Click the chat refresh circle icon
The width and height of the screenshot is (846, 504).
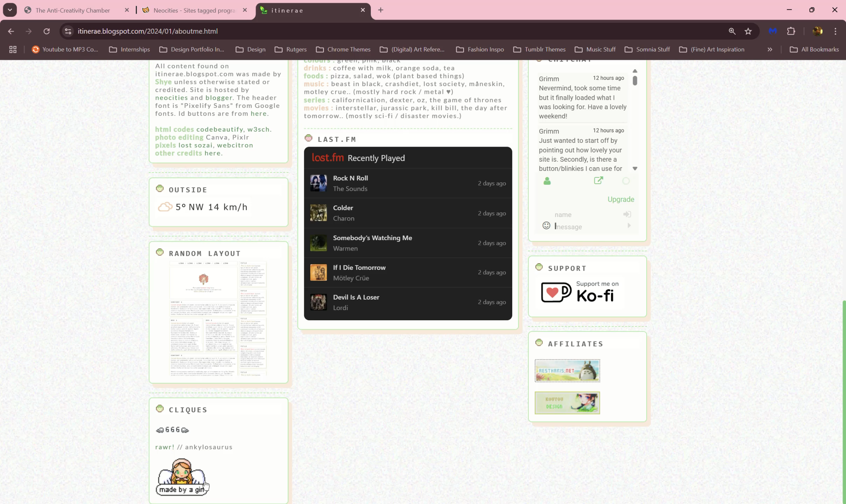[626, 181]
